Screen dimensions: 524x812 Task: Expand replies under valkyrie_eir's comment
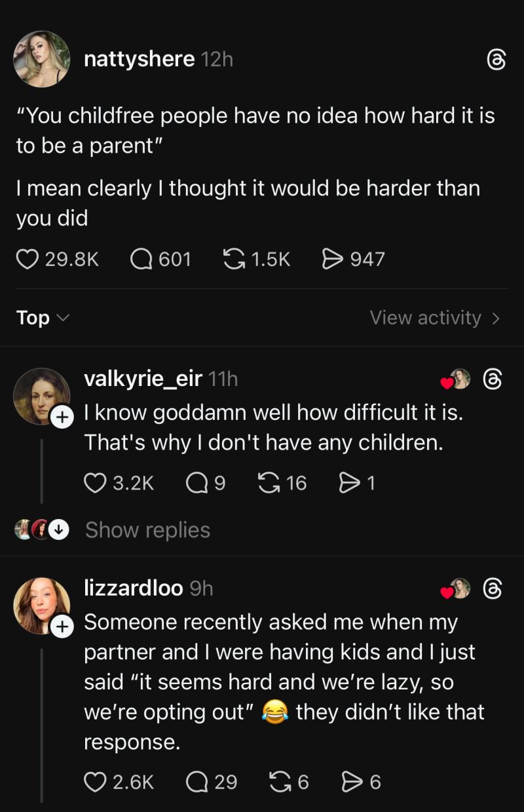(147, 530)
